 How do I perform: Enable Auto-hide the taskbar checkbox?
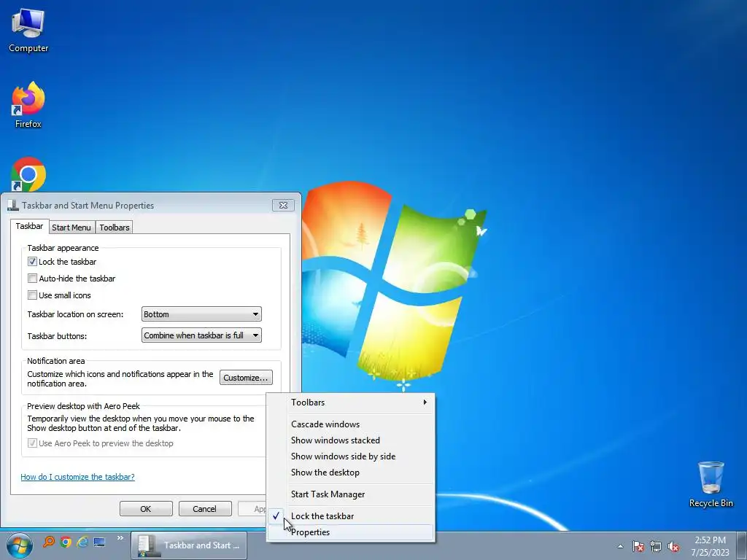tap(32, 278)
